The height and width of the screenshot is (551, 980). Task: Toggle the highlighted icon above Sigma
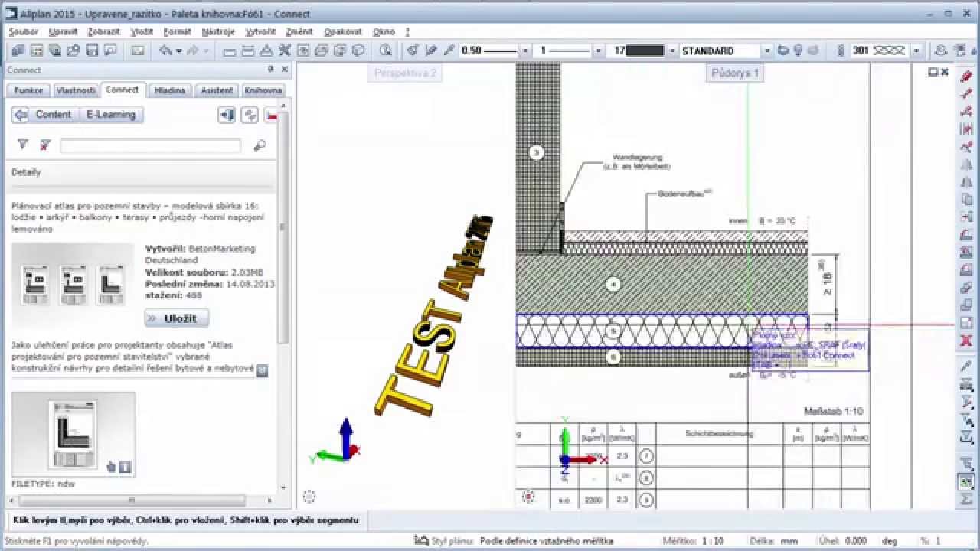[966, 481]
